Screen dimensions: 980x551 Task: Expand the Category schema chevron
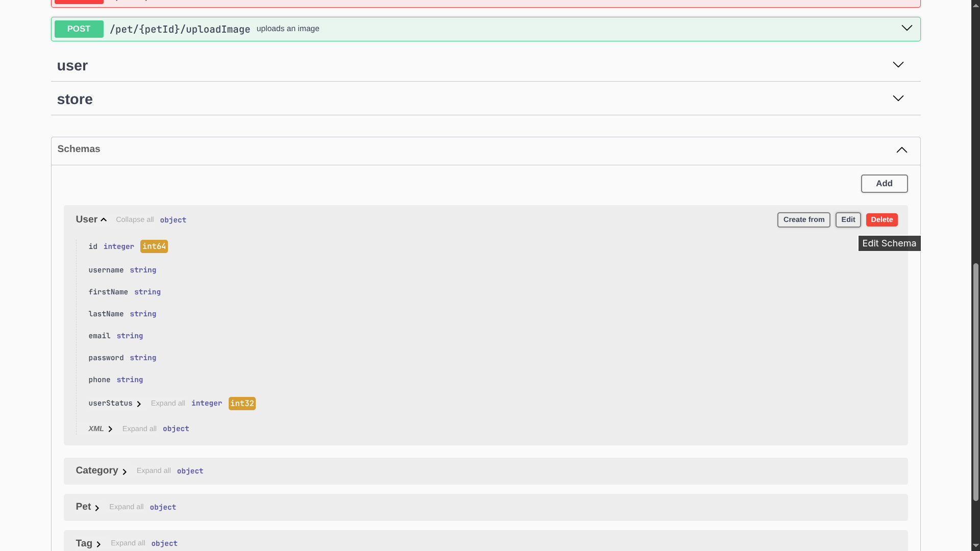(x=125, y=471)
